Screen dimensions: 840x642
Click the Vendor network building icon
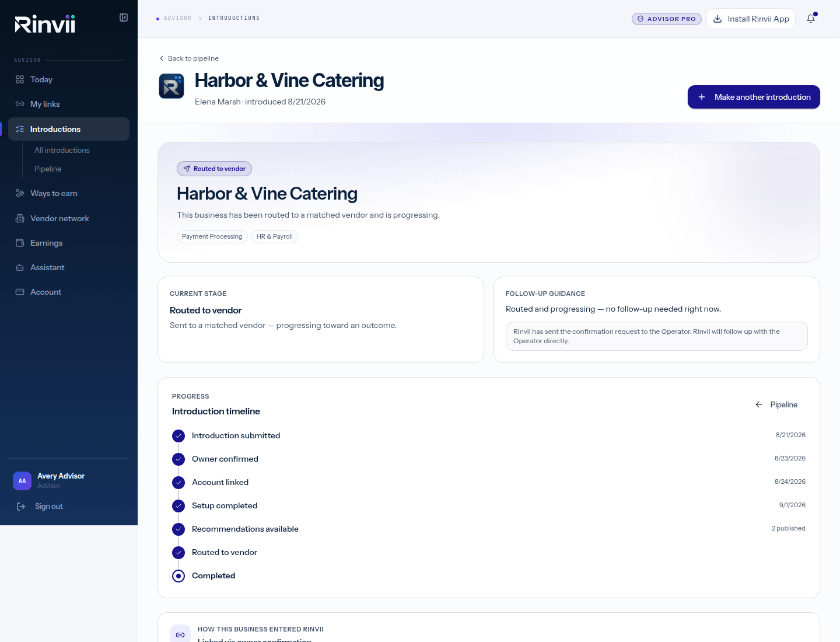pyautogui.click(x=20, y=218)
